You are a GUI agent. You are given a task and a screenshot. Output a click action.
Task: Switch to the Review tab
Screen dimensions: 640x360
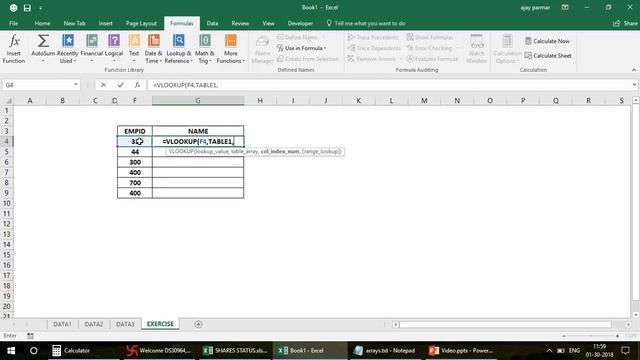240,23
